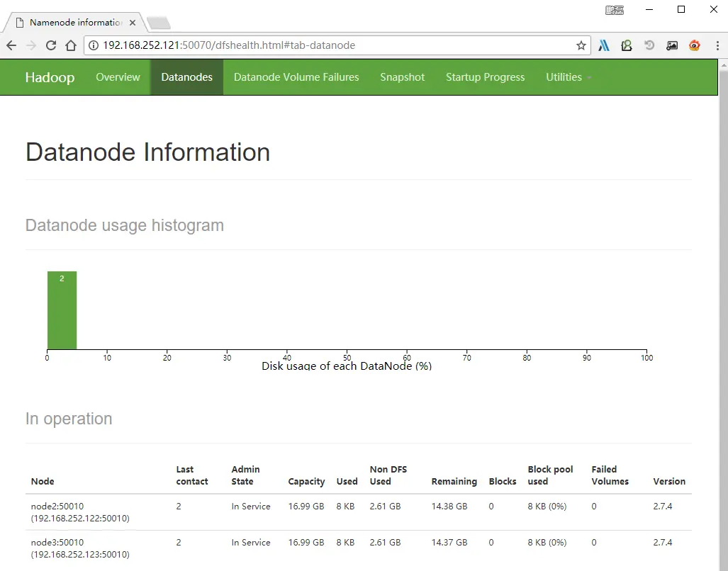Click the Remaining column header

pyautogui.click(x=454, y=482)
